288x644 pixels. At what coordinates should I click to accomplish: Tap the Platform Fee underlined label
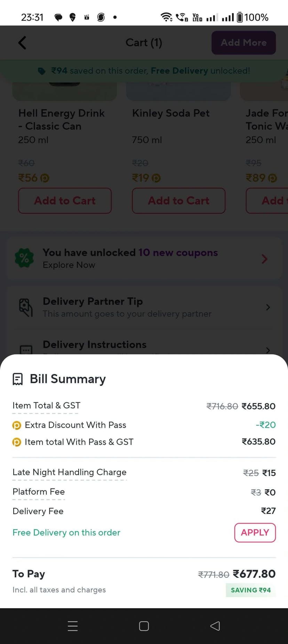tap(39, 492)
